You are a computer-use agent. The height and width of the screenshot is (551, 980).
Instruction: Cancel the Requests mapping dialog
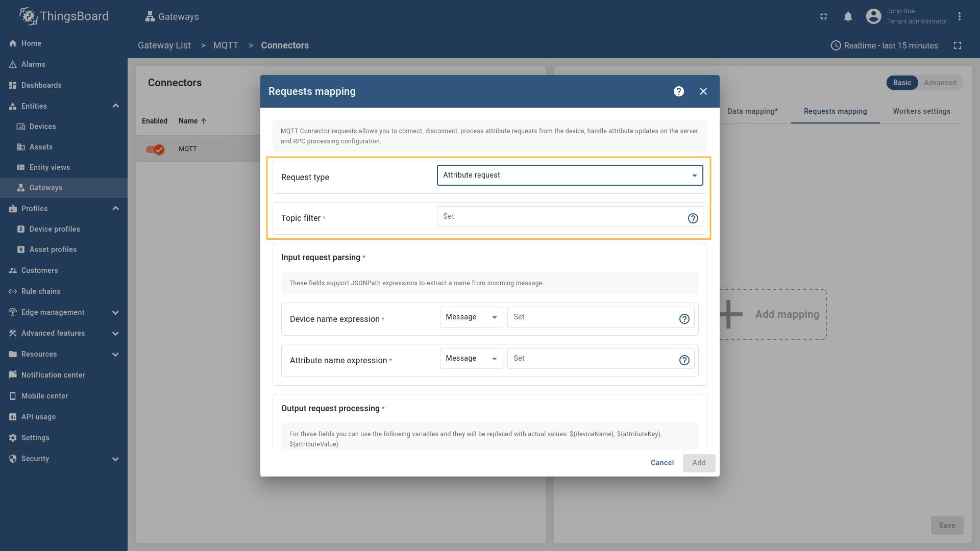coord(662,463)
